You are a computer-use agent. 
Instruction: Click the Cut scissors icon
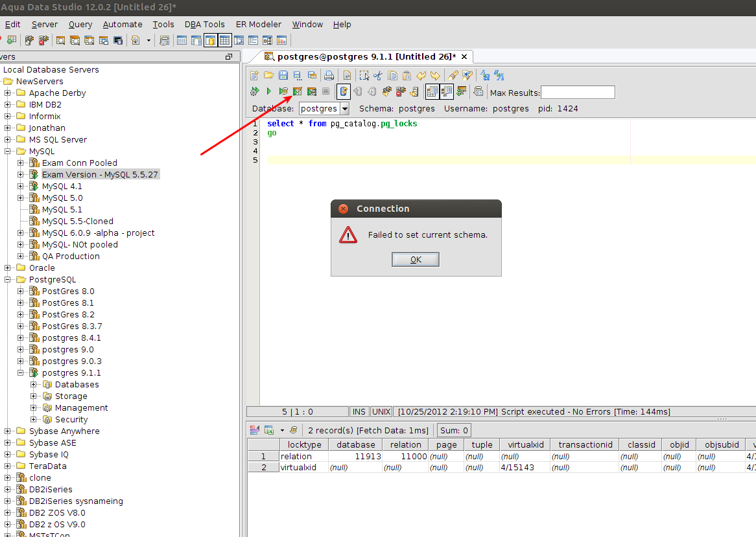pyautogui.click(x=378, y=75)
